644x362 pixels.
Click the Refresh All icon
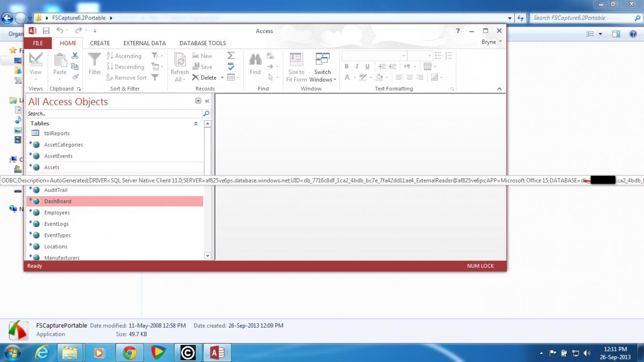(180, 60)
